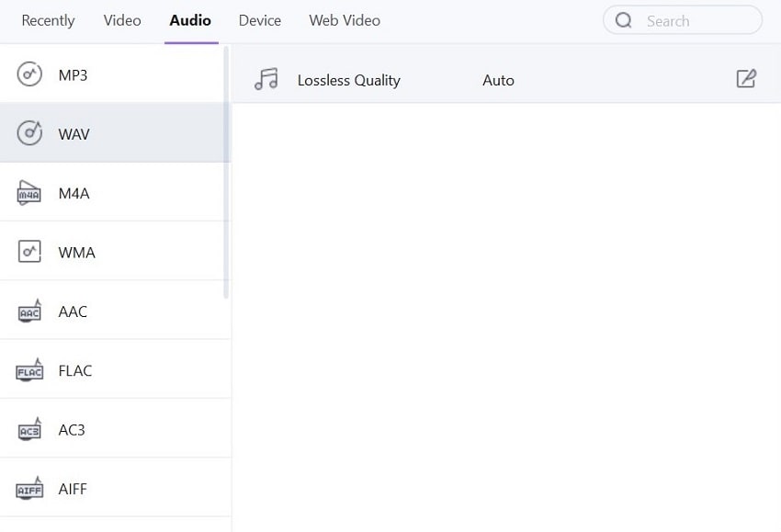Click the MP3 format icon
The width and height of the screenshot is (781, 532).
coord(30,74)
